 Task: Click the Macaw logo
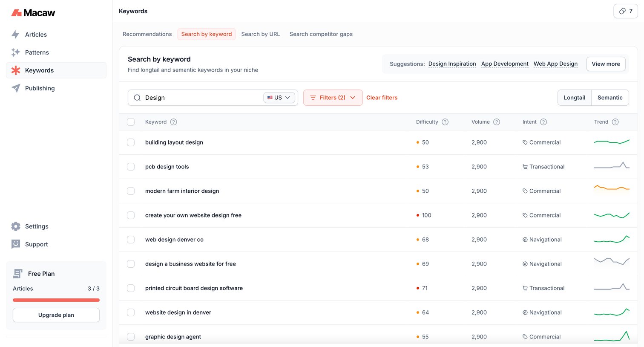point(33,13)
